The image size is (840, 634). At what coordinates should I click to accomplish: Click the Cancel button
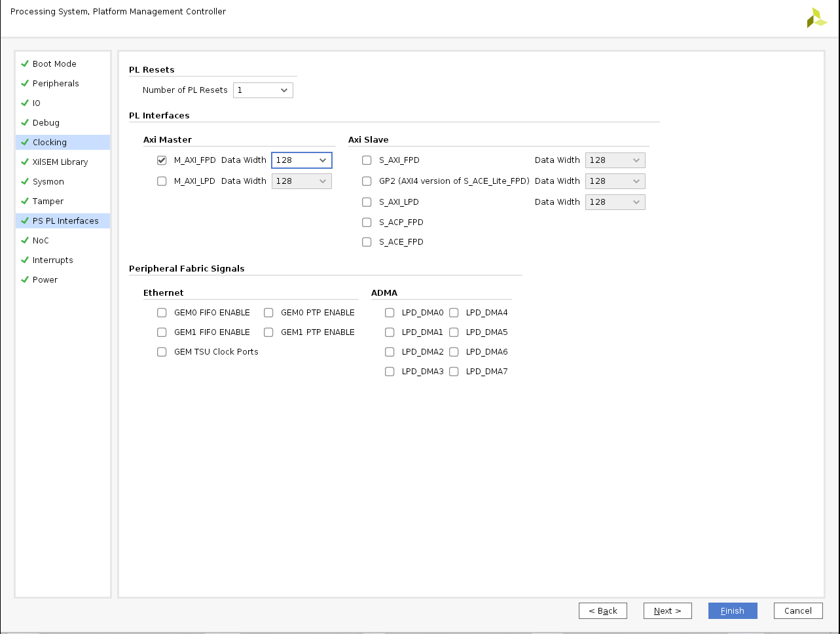tap(797, 610)
